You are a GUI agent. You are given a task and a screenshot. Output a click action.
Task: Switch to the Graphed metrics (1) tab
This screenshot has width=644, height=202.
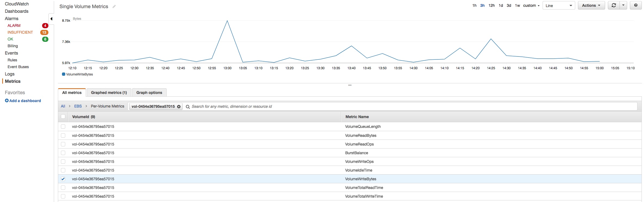(109, 93)
